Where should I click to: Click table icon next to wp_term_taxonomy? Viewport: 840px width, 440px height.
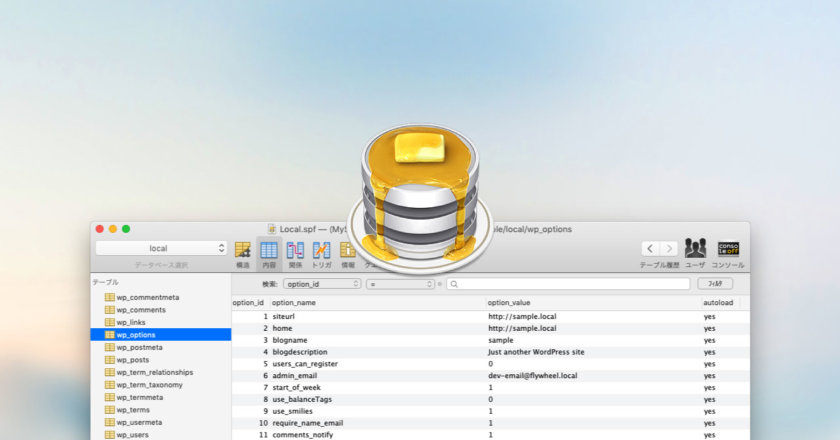coord(110,385)
